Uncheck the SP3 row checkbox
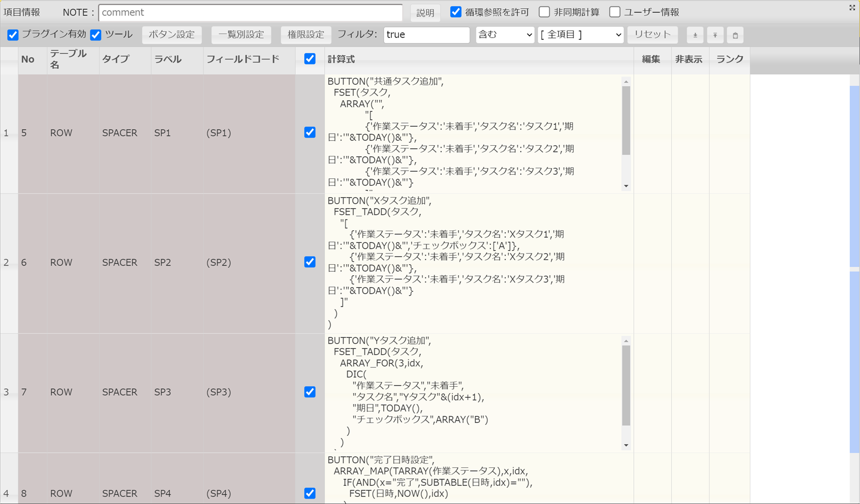Screen dimensions: 860x504 310,392
